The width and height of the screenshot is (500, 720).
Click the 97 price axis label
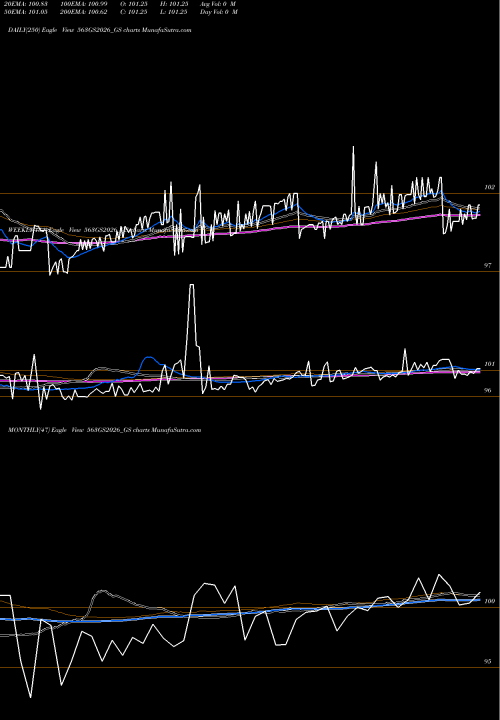[488, 265]
